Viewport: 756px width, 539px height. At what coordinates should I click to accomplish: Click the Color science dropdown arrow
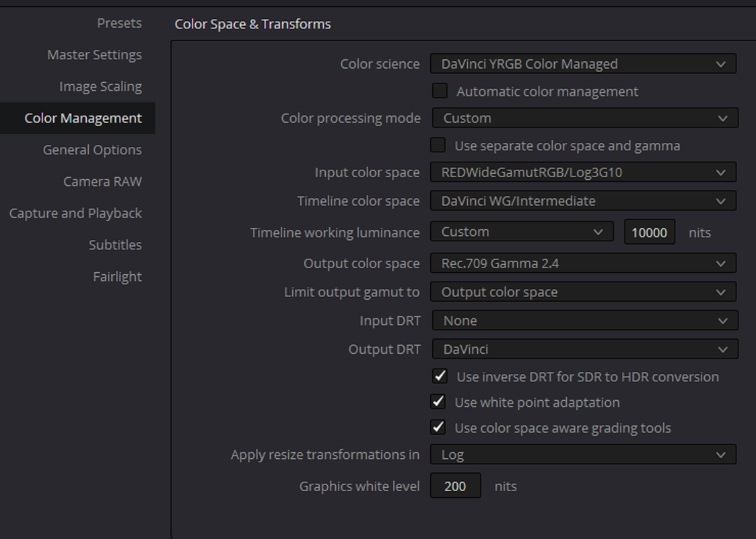click(721, 64)
